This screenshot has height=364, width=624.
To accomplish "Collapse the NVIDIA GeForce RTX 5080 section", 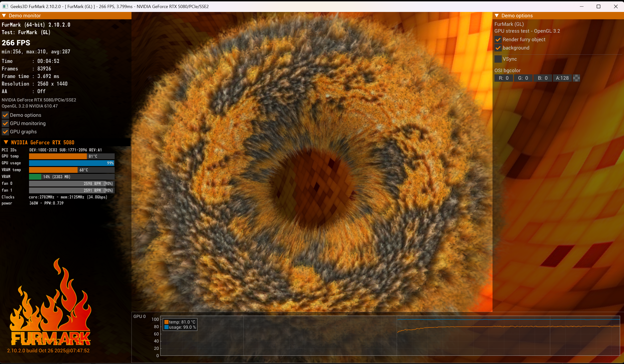I will 6,142.
